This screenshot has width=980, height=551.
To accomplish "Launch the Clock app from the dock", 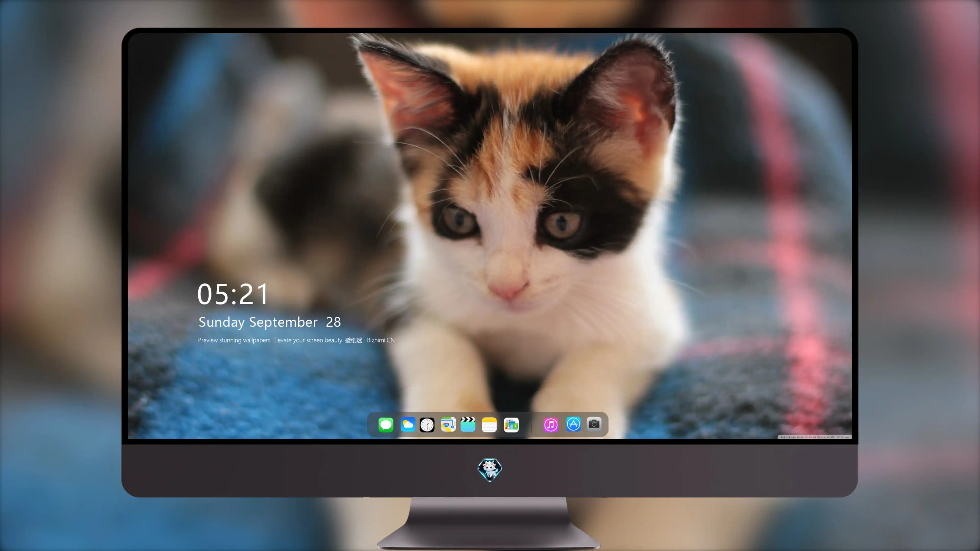I will coord(427,425).
